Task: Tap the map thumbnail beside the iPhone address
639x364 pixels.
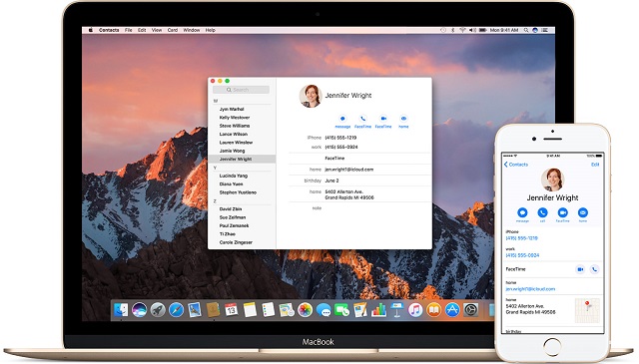Action: [587, 310]
